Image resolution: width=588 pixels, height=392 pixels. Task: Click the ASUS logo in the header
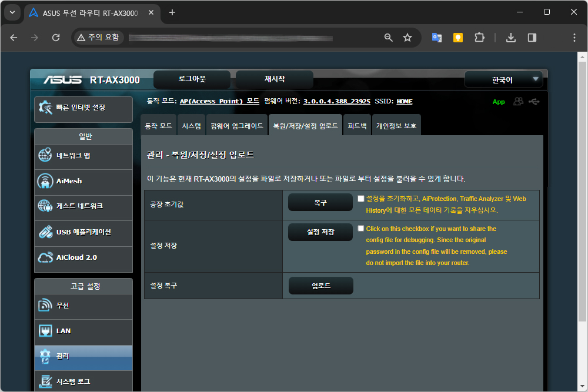pos(62,80)
